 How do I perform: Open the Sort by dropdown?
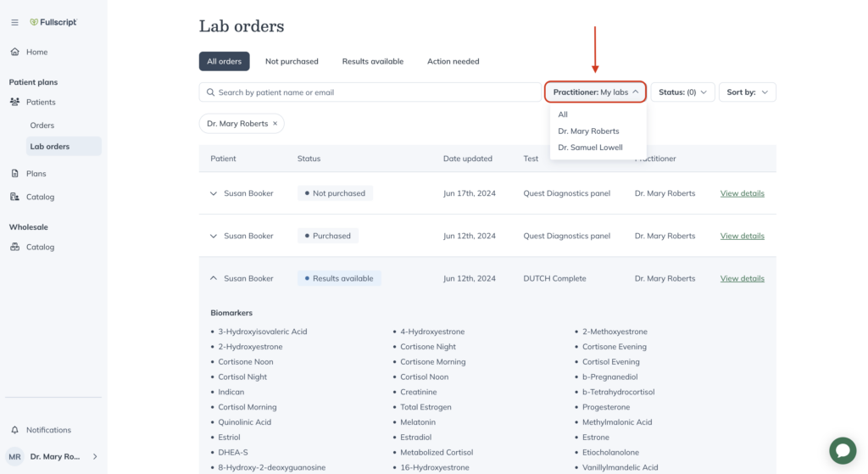[x=748, y=92]
